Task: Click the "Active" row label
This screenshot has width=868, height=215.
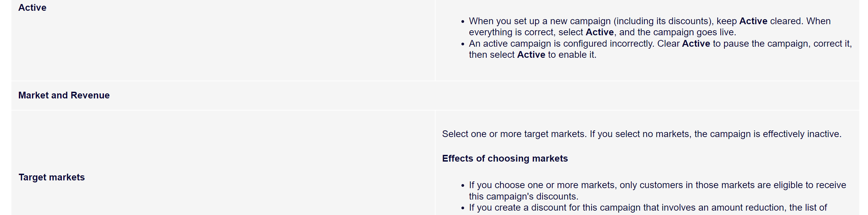Action: click(x=32, y=8)
